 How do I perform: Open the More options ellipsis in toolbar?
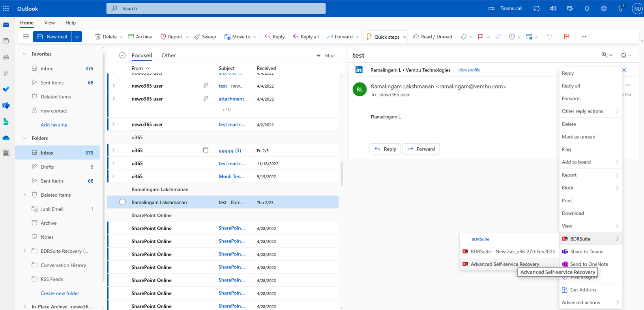(x=584, y=37)
